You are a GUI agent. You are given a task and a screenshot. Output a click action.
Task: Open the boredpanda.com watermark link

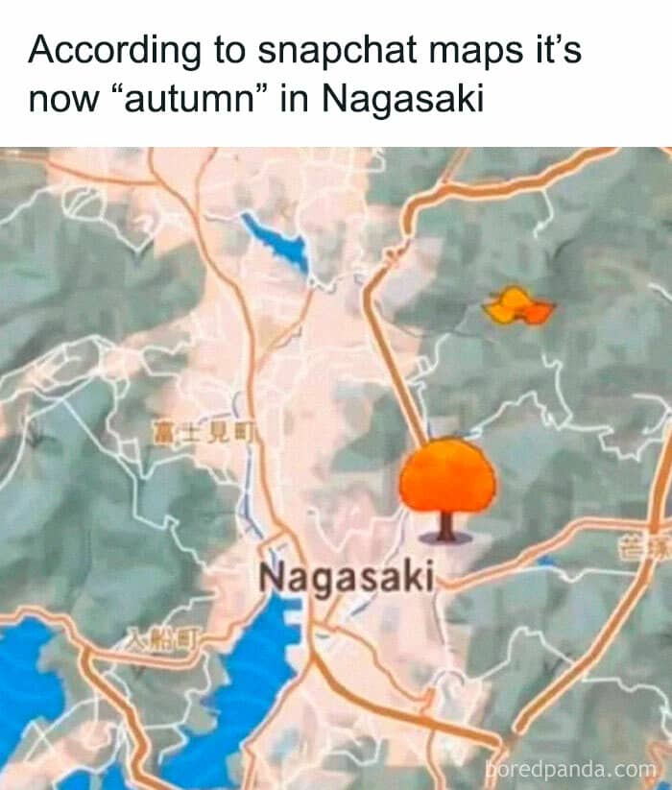click(x=571, y=769)
